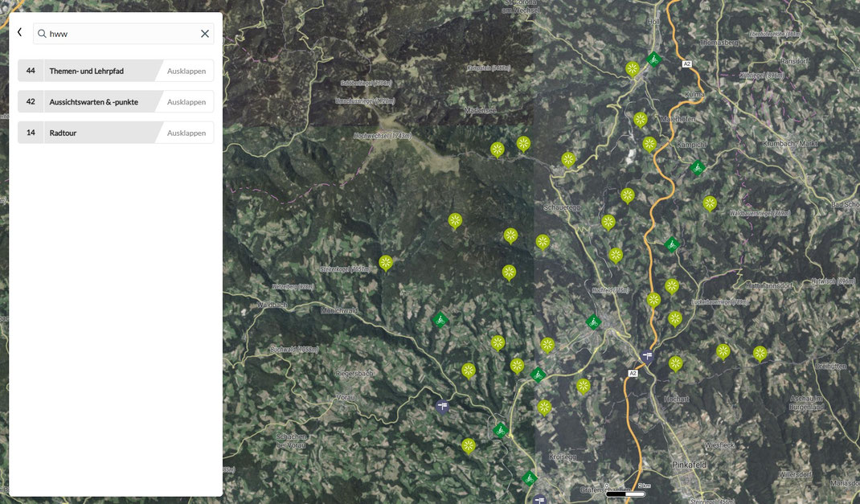Expand Themen- und Lehrpfad via Ausklappen
Image resolution: width=860 pixels, height=504 pixels.
click(x=186, y=72)
